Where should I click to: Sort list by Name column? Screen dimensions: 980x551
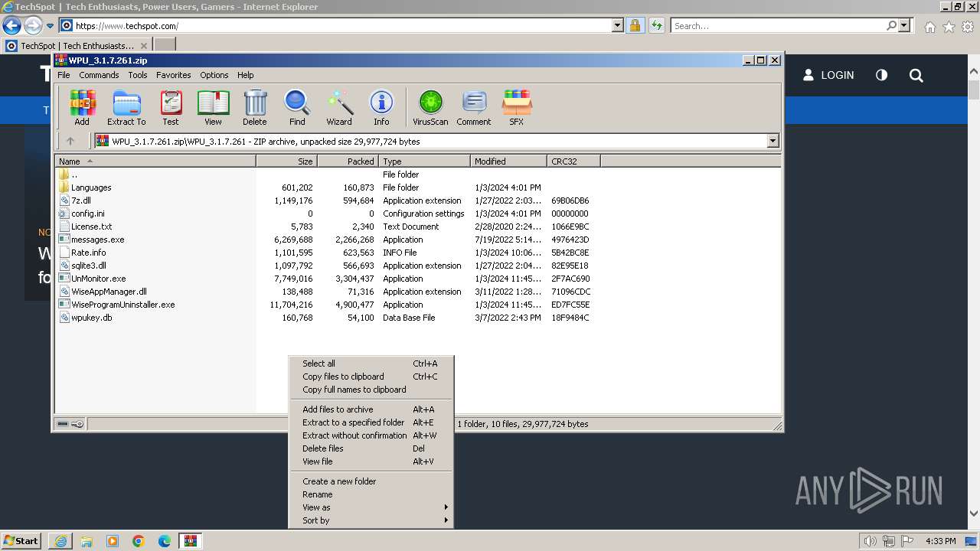point(155,161)
